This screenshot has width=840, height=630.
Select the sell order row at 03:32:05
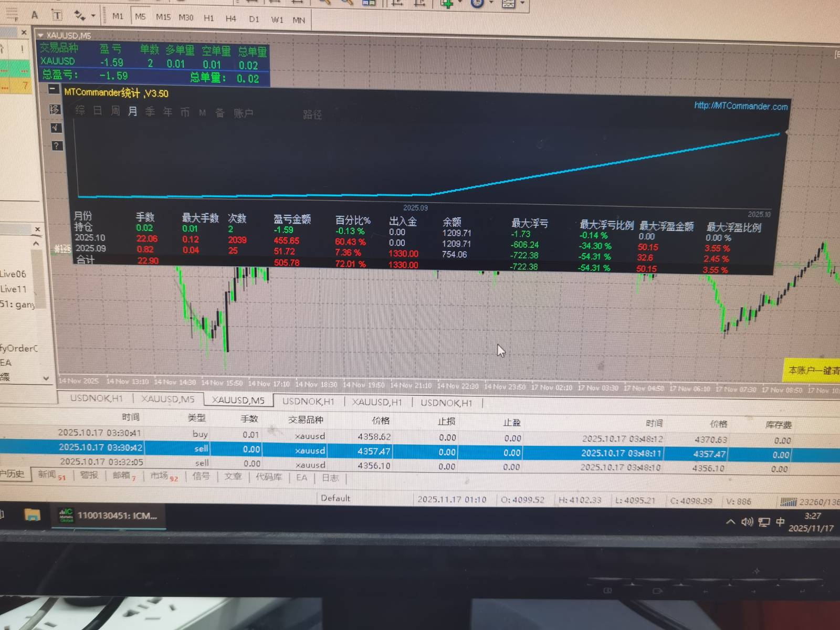pyautogui.click(x=420, y=466)
